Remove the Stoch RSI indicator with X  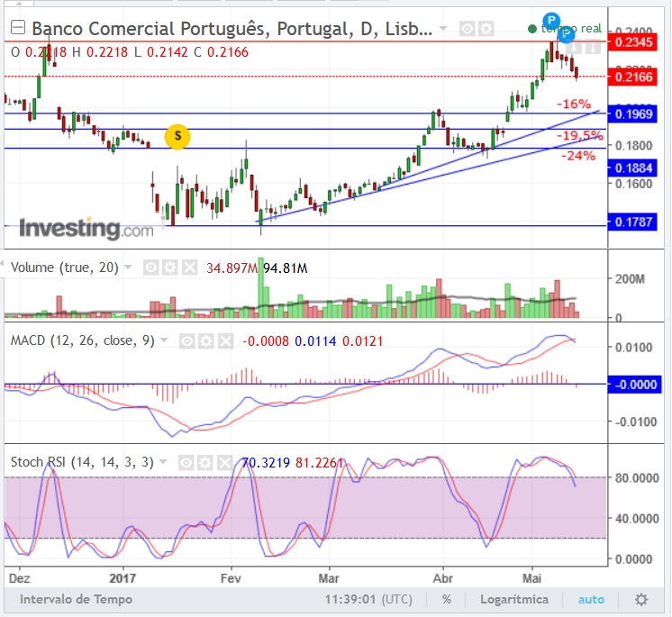pos(224,463)
